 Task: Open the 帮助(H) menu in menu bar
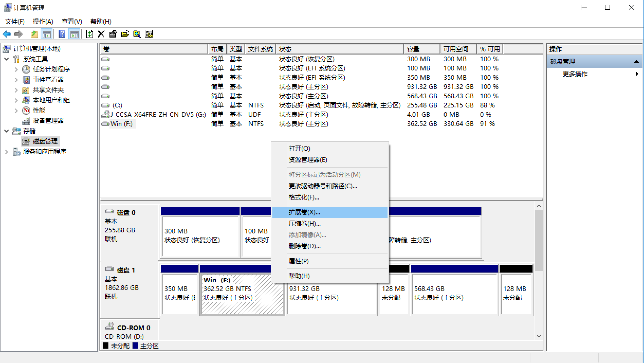[101, 21]
